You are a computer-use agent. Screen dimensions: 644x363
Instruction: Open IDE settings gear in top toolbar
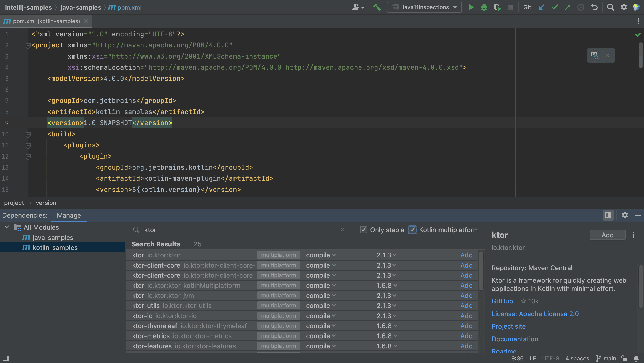tap(624, 7)
